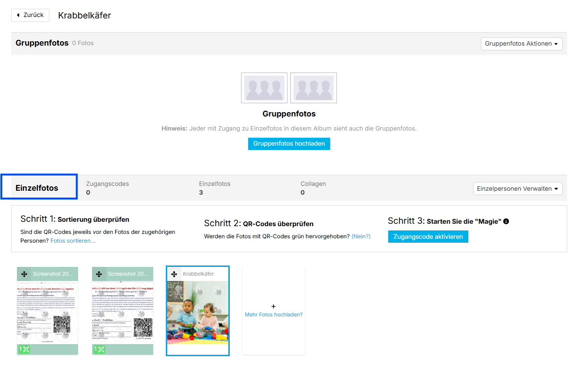Click the Mehr Fotos hochladen? link
The height and width of the screenshot is (380, 588).
[273, 314]
